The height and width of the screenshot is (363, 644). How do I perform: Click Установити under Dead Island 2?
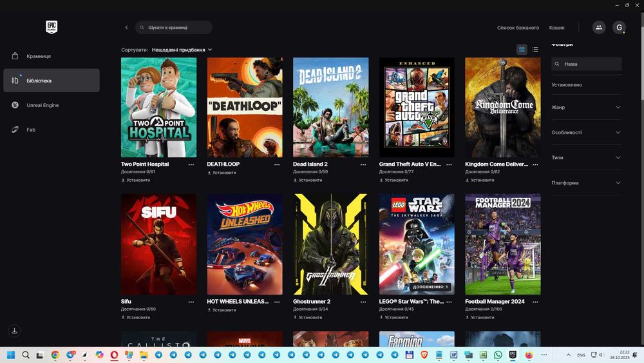[x=308, y=180]
